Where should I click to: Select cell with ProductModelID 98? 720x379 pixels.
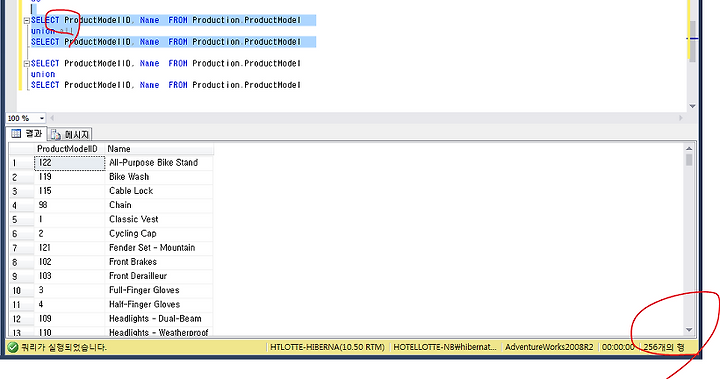click(69, 205)
